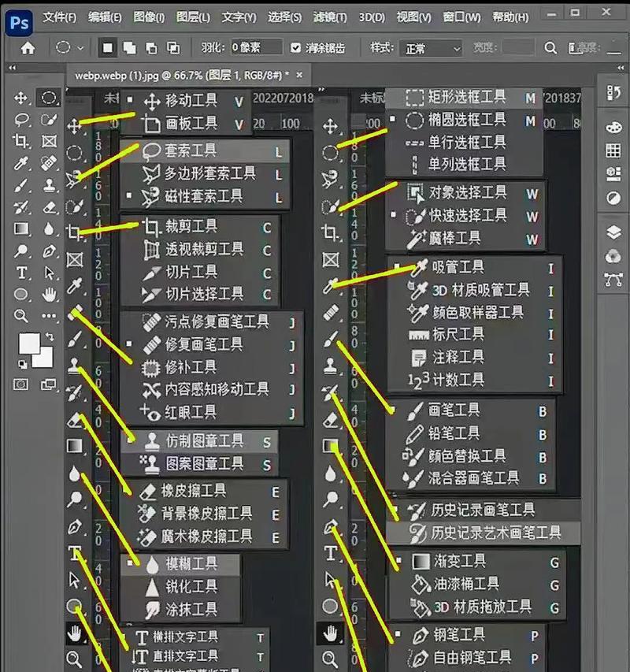Activate the Crop tool in the main two-column toolbar
The width and height of the screenshot is (630, 672).
click(x=20, y=140)
